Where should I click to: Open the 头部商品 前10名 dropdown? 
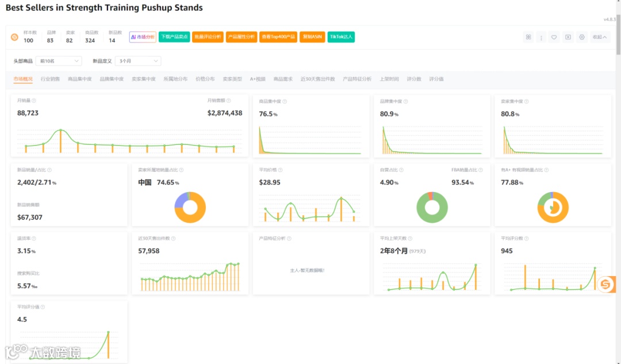(x=59, y=61)
